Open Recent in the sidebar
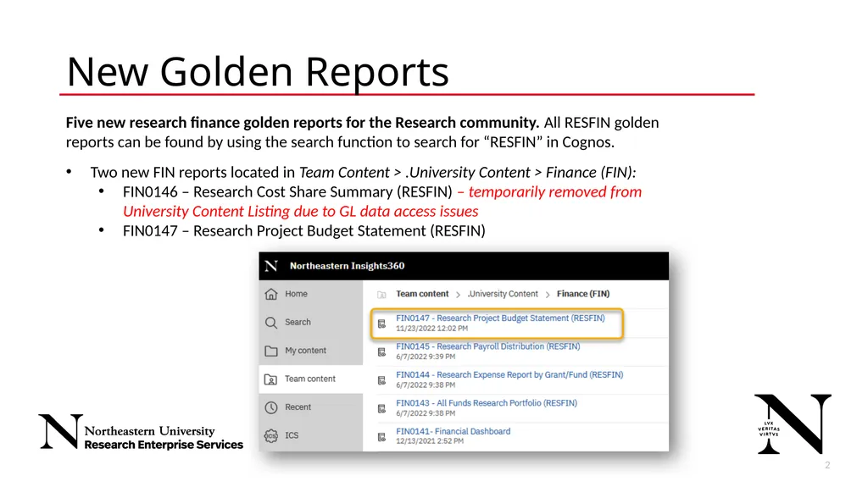 [310, 407]
